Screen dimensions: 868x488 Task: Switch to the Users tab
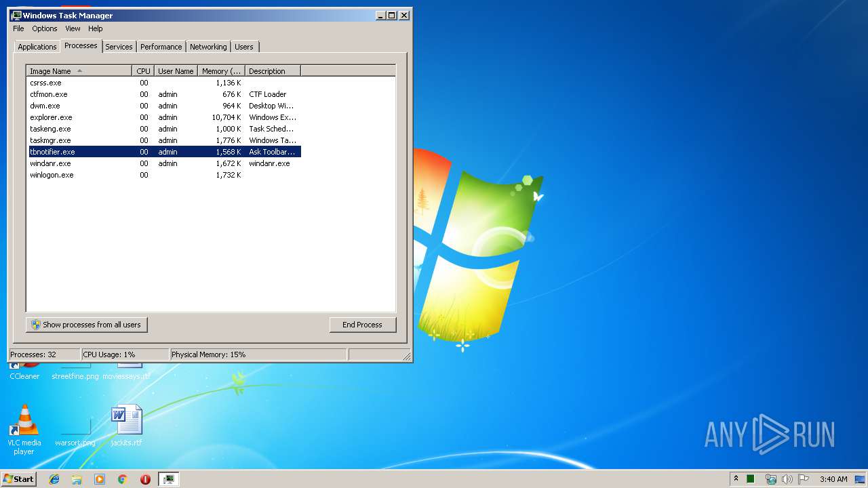click(244, 47)
